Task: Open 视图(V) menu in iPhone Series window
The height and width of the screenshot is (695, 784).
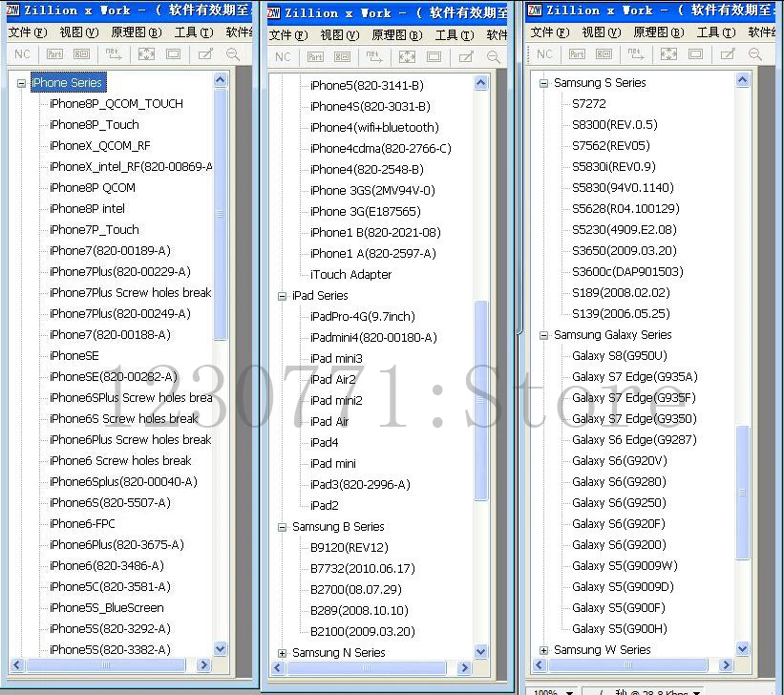Action: pos(79,32)
